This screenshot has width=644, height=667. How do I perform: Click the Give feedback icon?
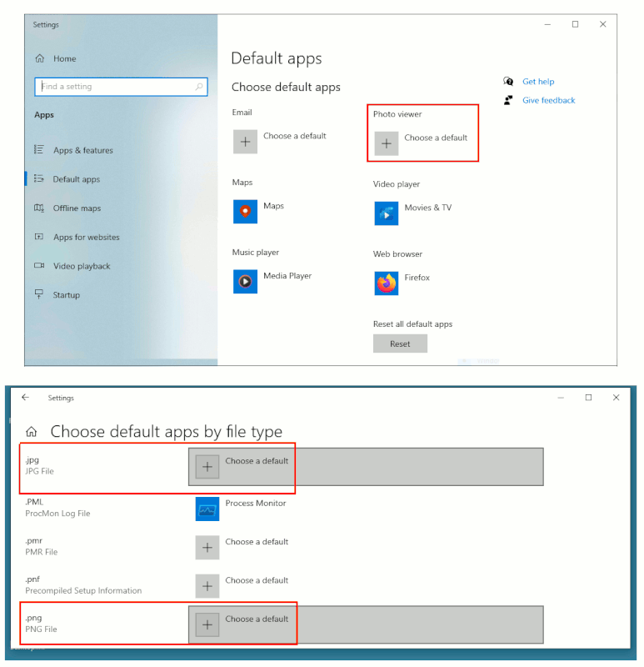pyautogui.click(x=508, y=100)
